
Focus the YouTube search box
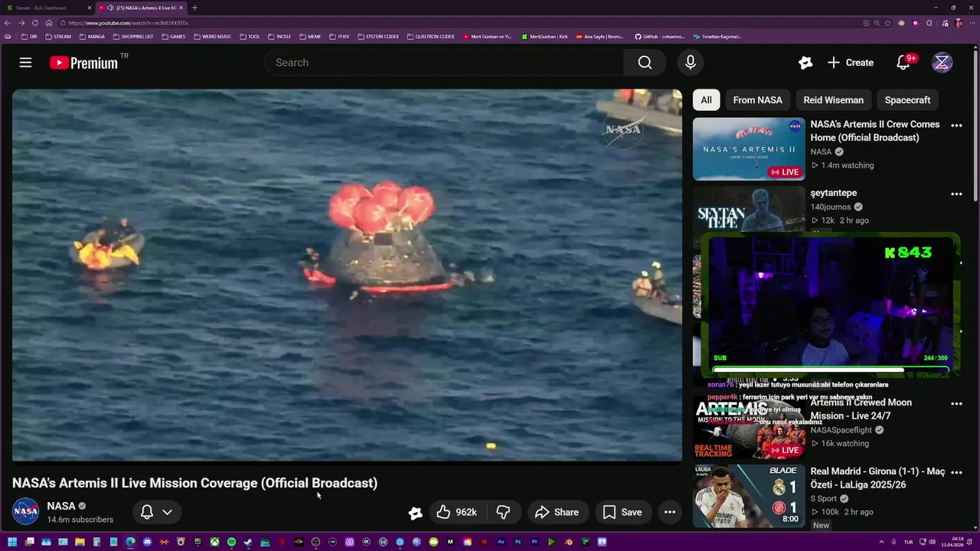coord(444,63)
